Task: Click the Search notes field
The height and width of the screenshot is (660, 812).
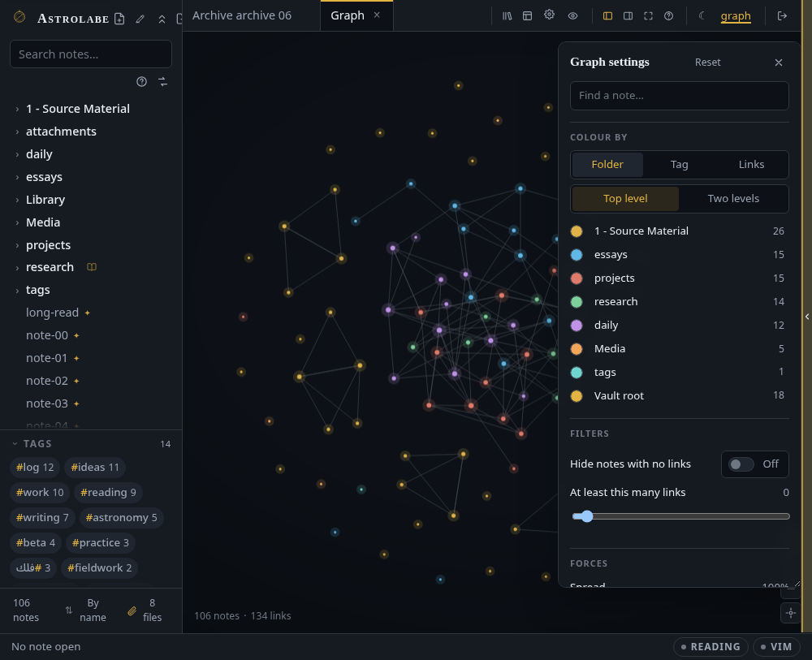Action: [x=91, y=54]
